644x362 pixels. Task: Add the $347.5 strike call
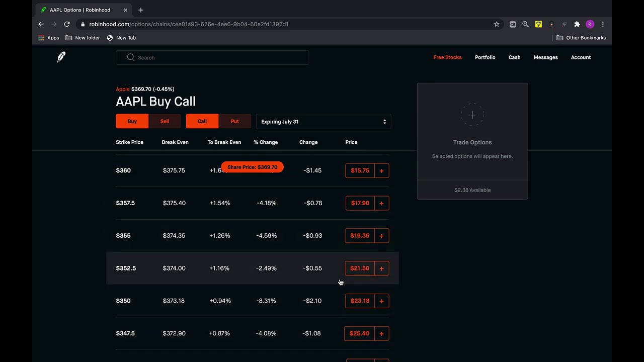pos(381,333)
